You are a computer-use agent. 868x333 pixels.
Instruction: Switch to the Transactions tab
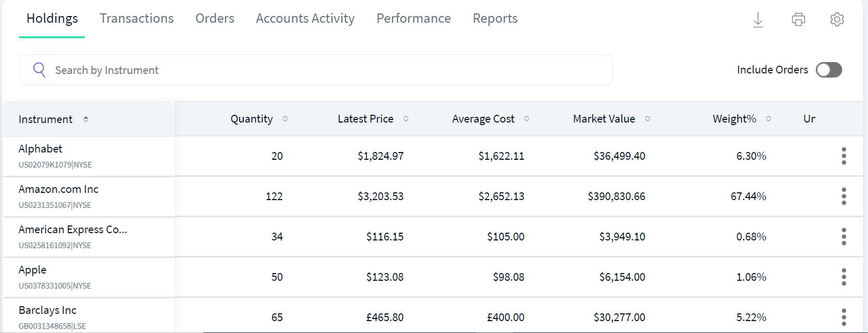point(137,19)
